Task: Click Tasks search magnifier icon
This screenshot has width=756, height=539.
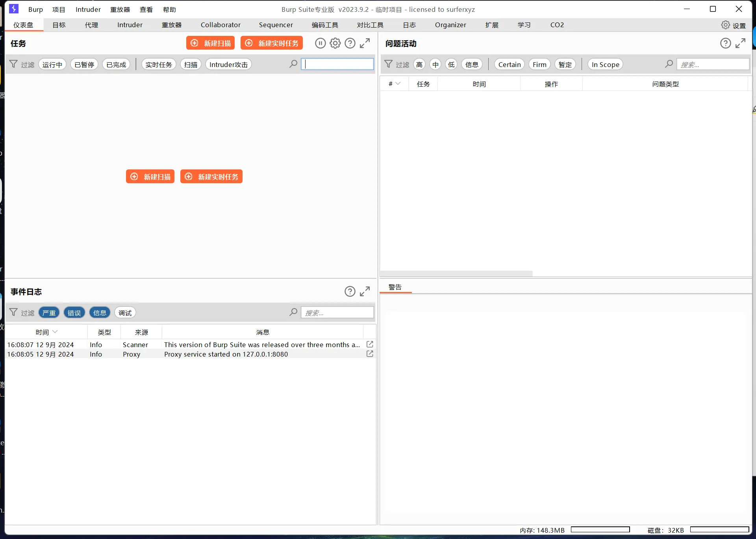Action: click(293, 64)
